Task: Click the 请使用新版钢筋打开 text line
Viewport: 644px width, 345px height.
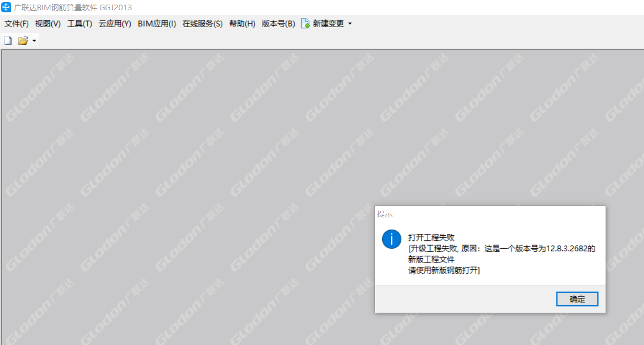Action: 444,270
